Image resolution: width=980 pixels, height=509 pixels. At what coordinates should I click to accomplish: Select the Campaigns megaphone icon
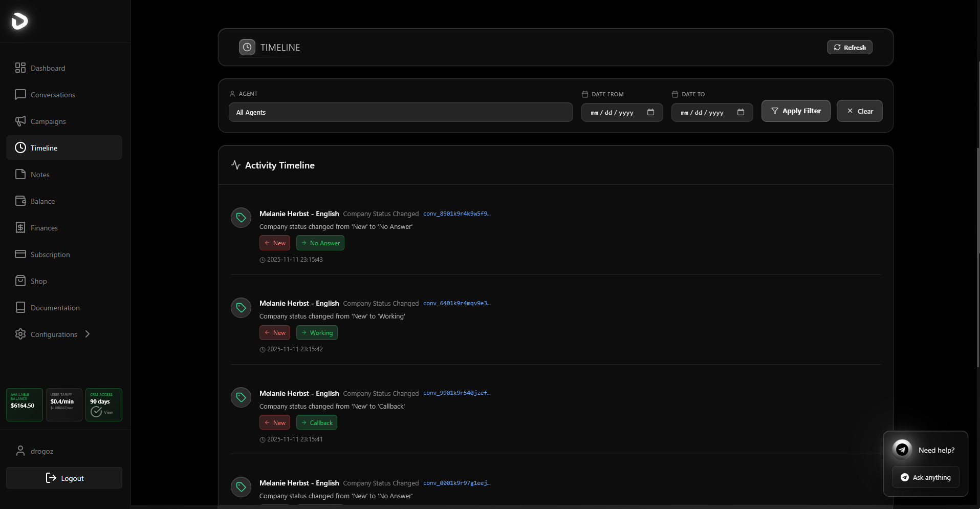click(x=20, y=121)
